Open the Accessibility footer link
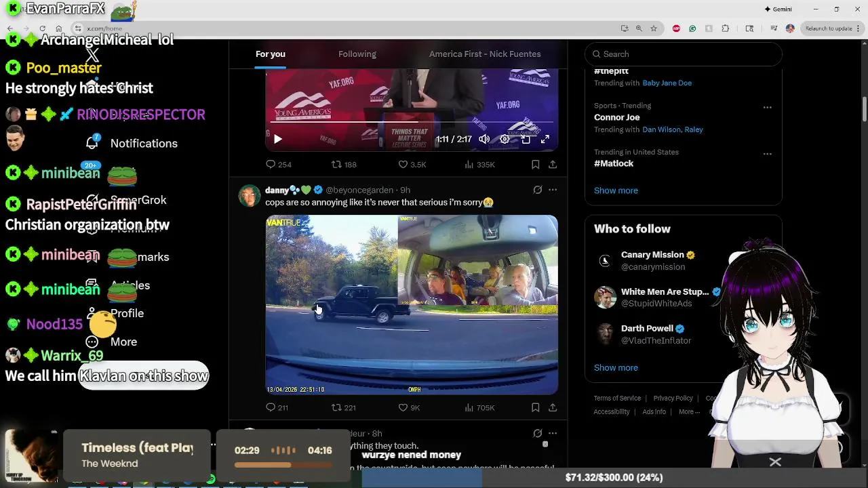This screenshot has width=868, height=488. coord(612,412)
